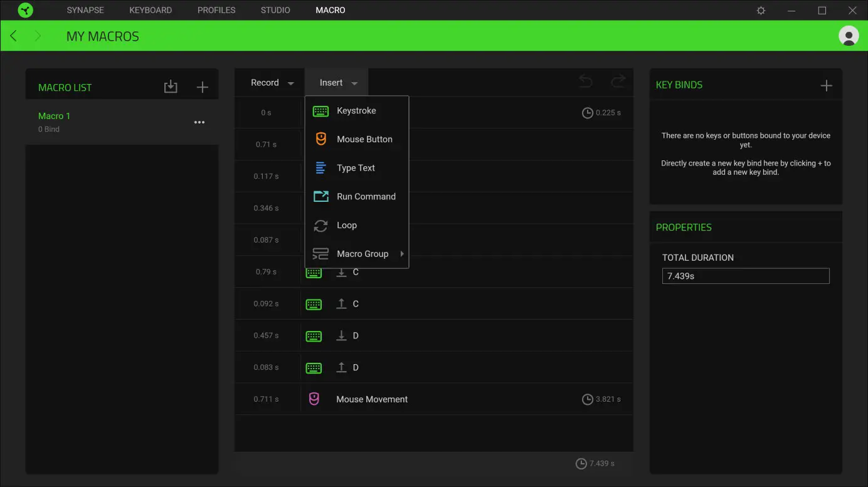Select the Macro Group icon
868x487 pixels.
(320, 253)
